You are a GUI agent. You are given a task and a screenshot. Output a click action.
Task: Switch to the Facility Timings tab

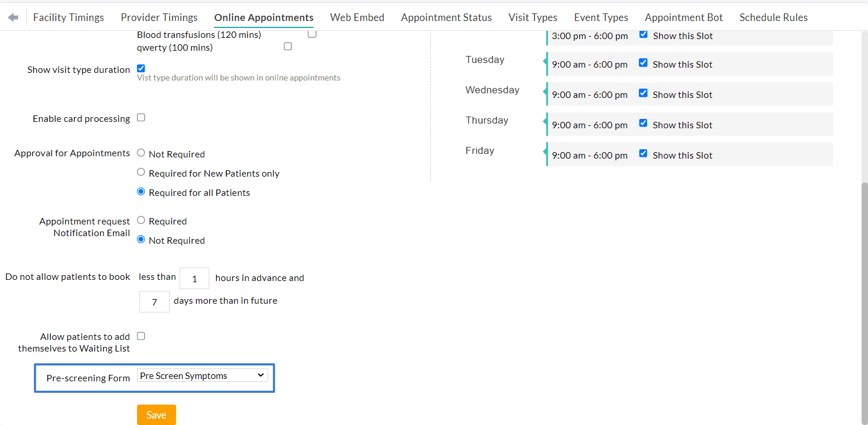pos(68,17)
